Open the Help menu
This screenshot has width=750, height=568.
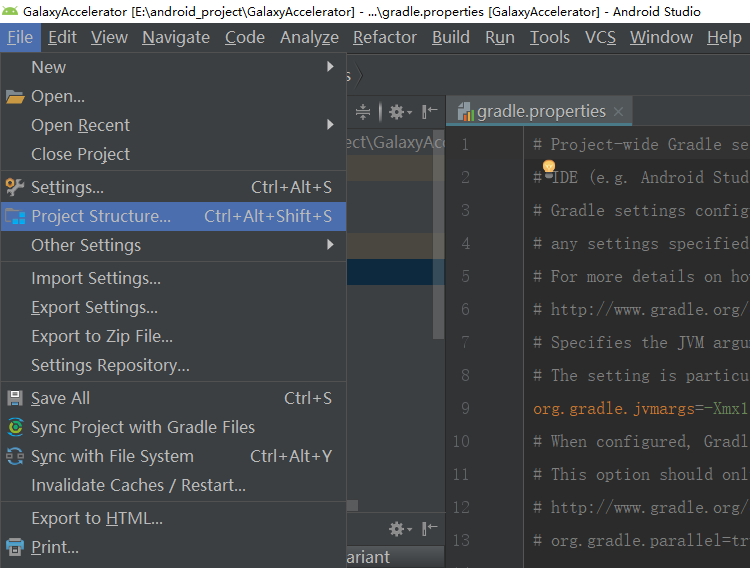click(724, 37)
